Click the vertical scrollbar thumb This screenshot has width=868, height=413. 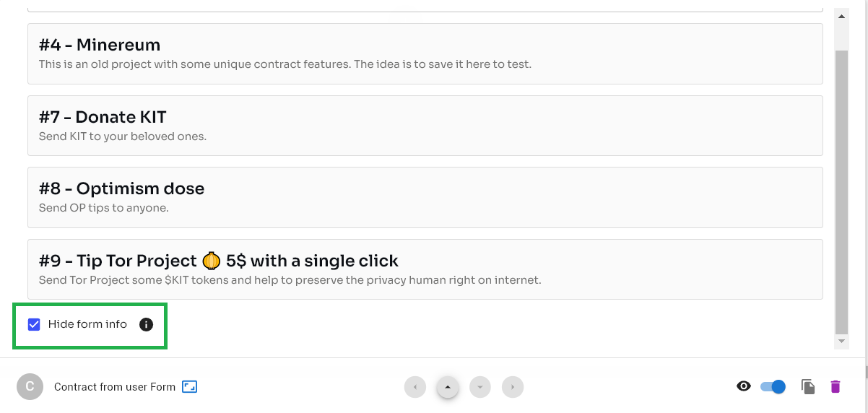coord(841,188)
